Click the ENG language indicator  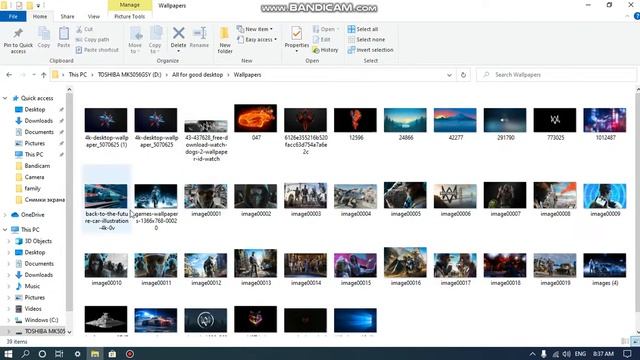[580, 354]
